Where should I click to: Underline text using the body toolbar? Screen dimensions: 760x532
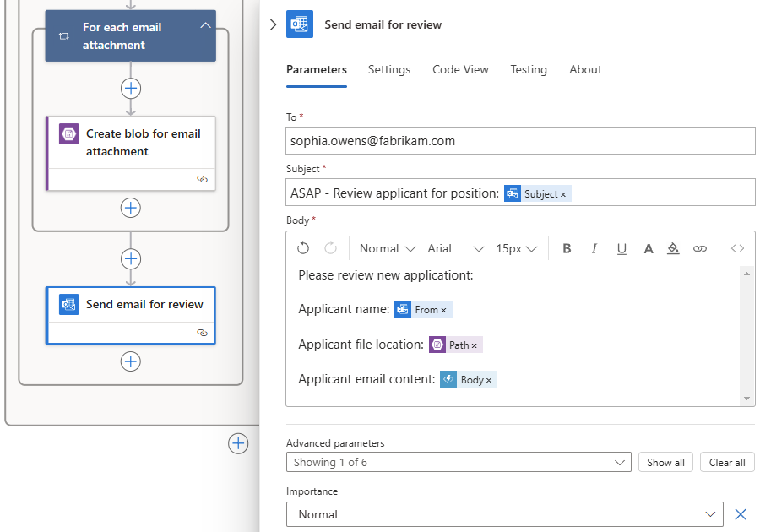click(622, 247)
